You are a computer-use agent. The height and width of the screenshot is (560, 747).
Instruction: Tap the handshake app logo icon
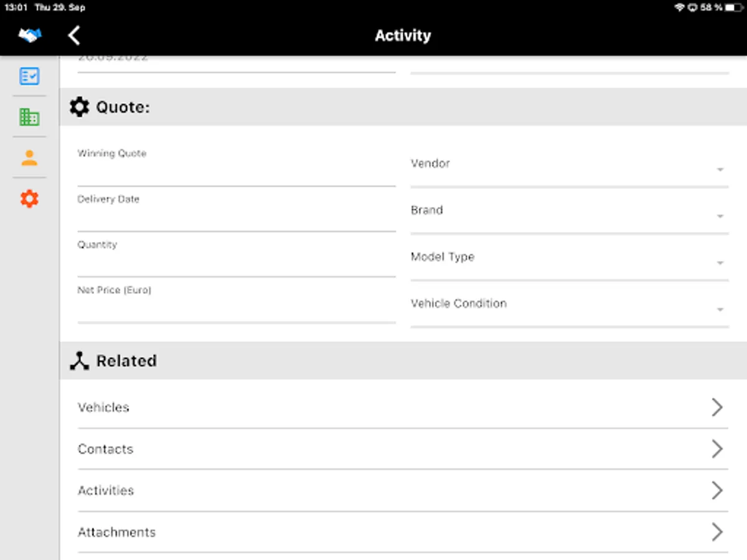click(29, 35)
